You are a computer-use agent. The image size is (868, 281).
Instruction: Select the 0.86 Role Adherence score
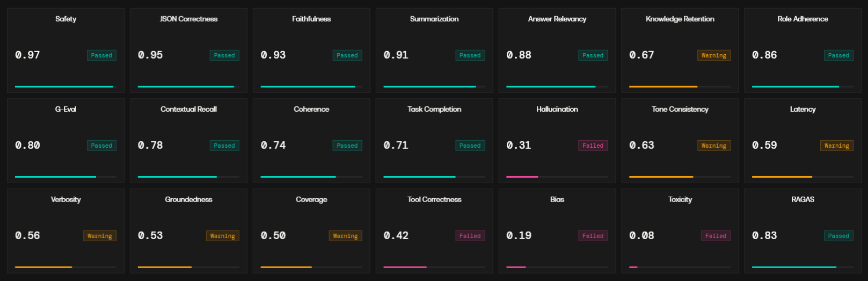765,55
